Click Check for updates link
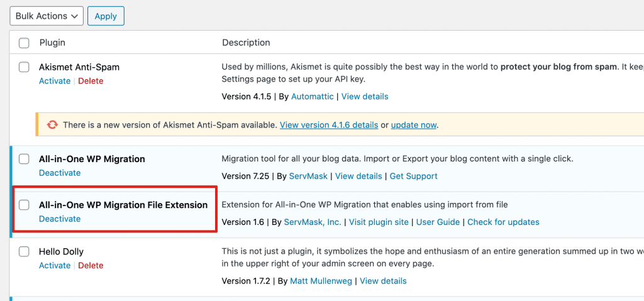This screenshot has height=301, width=644. pyautogui.click(x=503, y=222)
